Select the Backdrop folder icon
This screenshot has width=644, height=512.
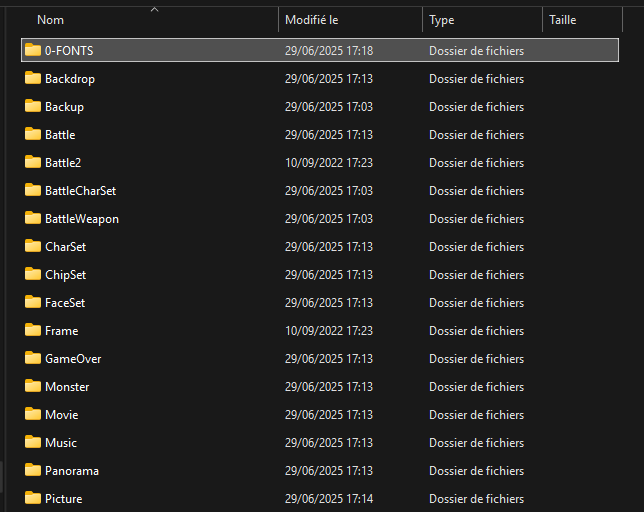click(33, 78)
